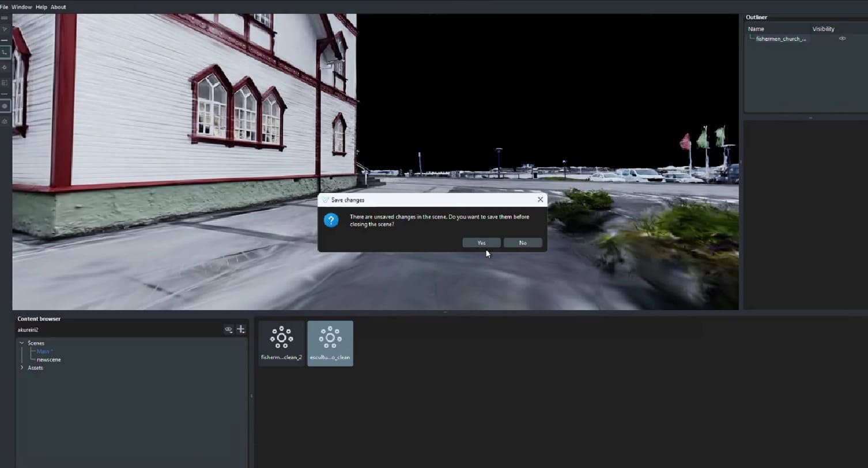Screen dimensions: 868x468
Task: Select the fisherm...clean_2 asset thumbnail
Action: [x=281, y=343]
